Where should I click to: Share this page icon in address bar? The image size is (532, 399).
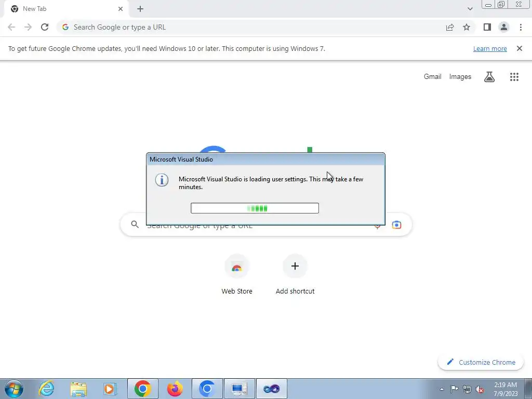click(x=450, y=27)
